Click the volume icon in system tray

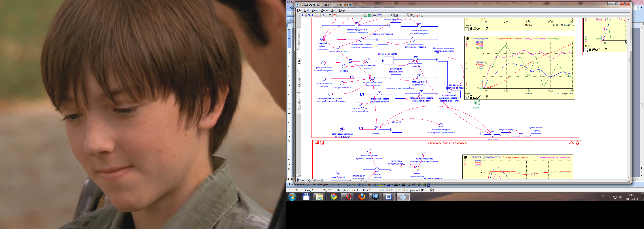pyautogui.click(x=620, y=197)
